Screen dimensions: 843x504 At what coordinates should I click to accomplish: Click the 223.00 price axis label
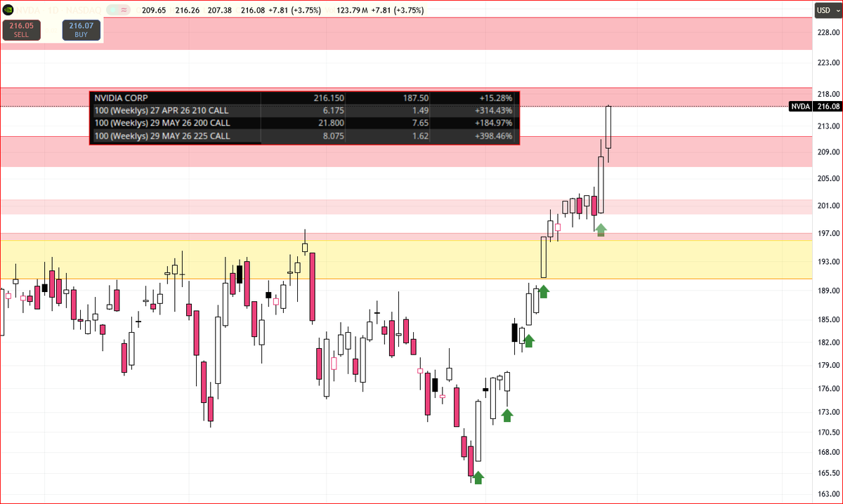[x=828, y=62]
